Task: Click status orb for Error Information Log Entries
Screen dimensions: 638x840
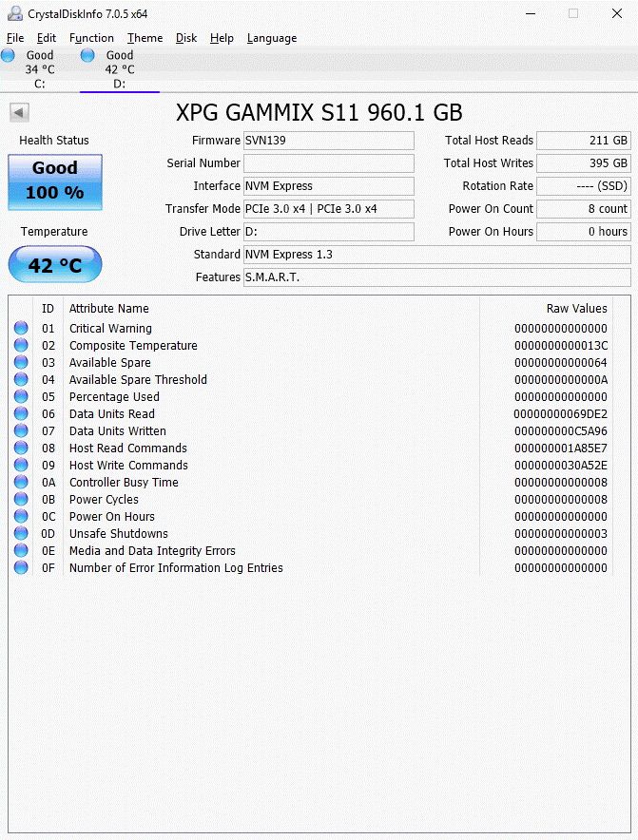Action: point(21,568)
